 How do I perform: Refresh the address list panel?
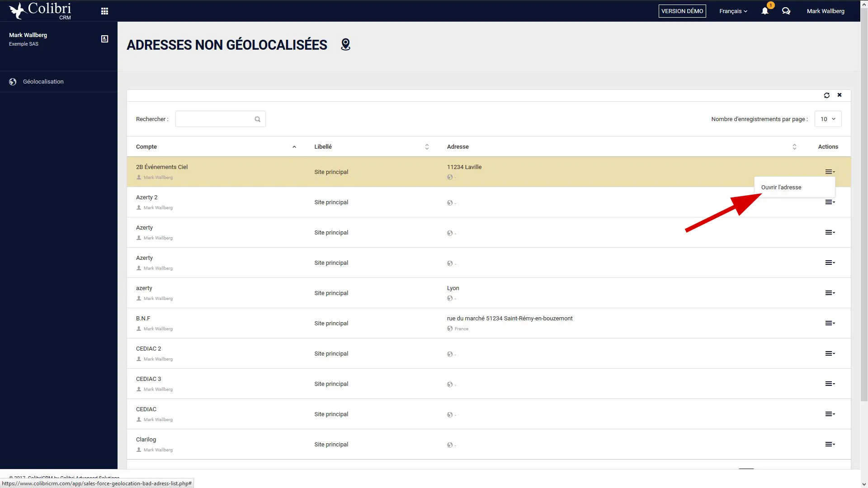point(826,95)
